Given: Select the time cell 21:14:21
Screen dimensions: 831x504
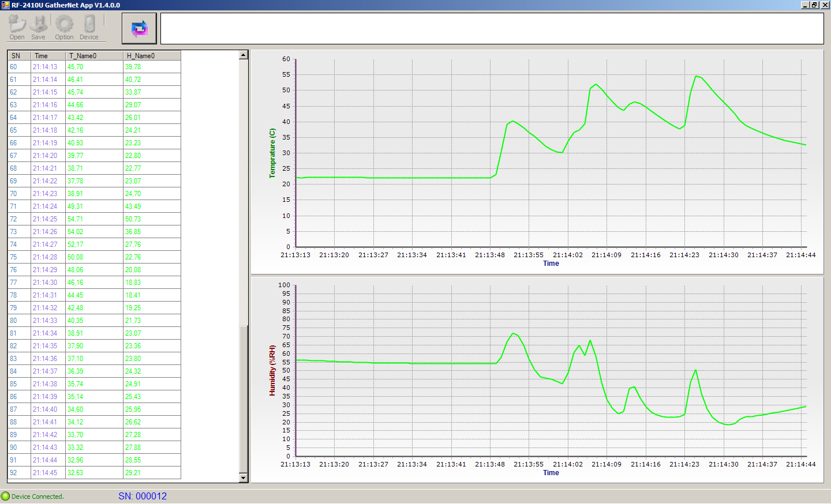Looking at the screenshot, I should click(x=48, y=168).
